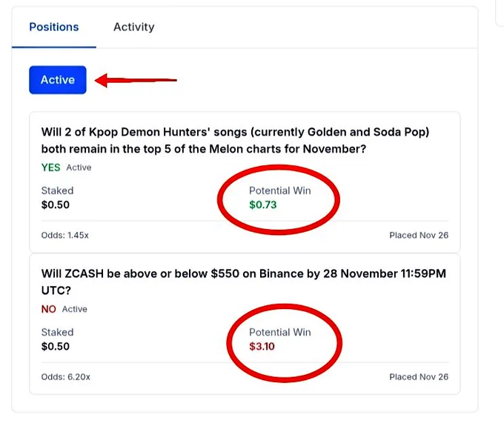Click the Active status beside YES
Image resolution: width=504 pixels, height=429 pixels.
point(79,167)
